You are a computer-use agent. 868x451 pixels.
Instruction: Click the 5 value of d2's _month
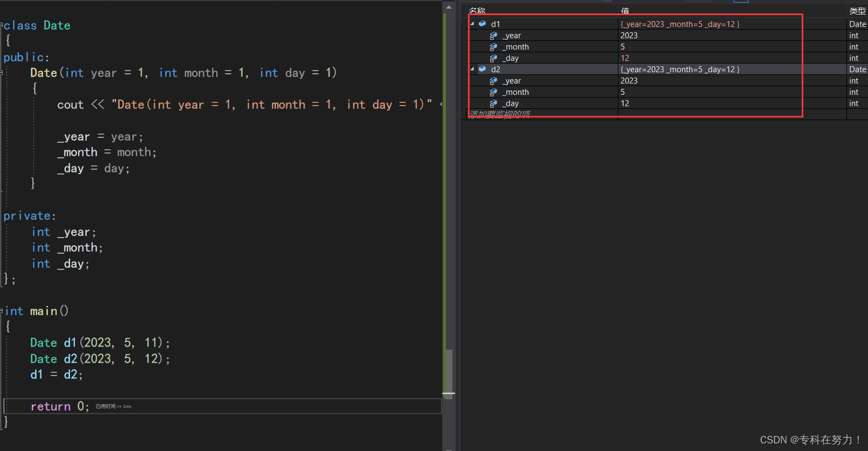pyautogui.click(x=623, y=92)
